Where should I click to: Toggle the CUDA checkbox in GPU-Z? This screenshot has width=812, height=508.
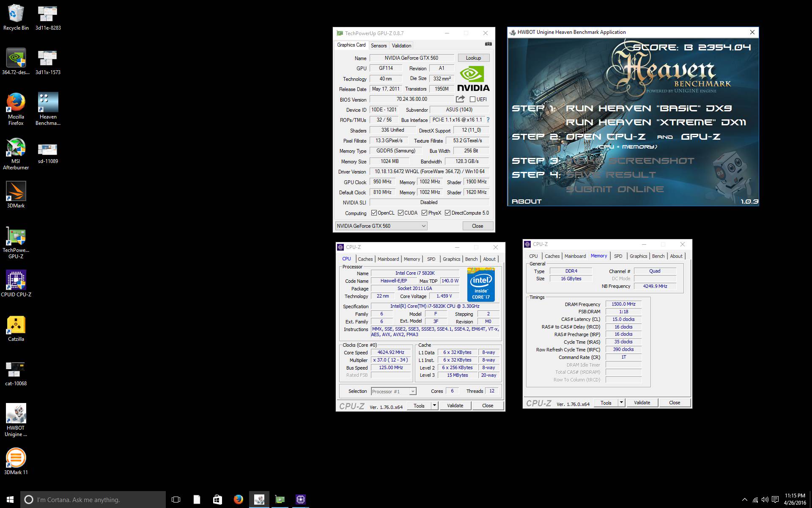401,213
